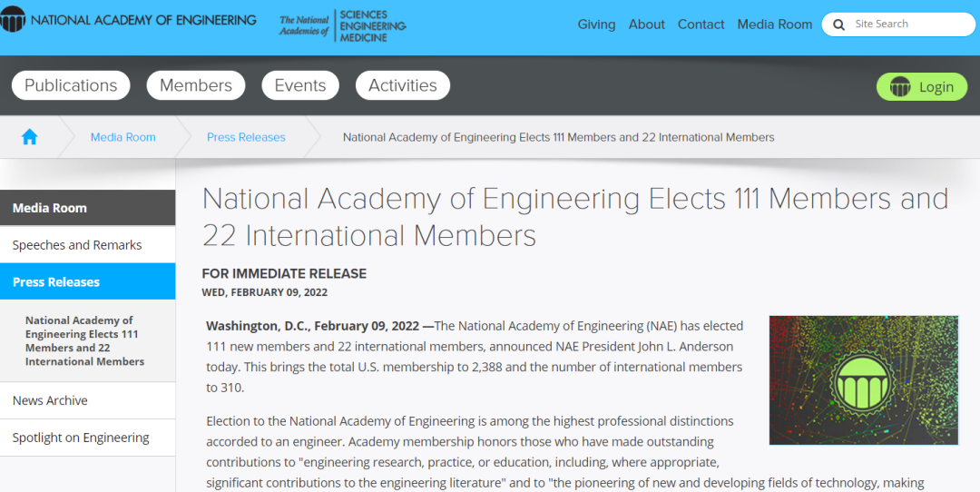Image resolution: width=980 pixels, height=492 pixels.
Task: Select Press Releases in the sidebar
Action: pyautogui.click(x=87, y=281)
